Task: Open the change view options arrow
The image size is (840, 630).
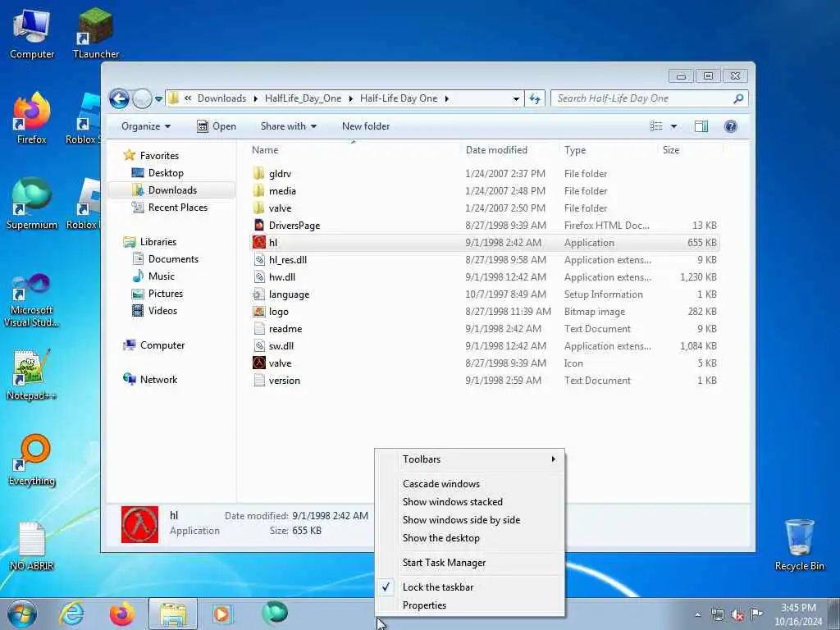Action: pos(673,126)
